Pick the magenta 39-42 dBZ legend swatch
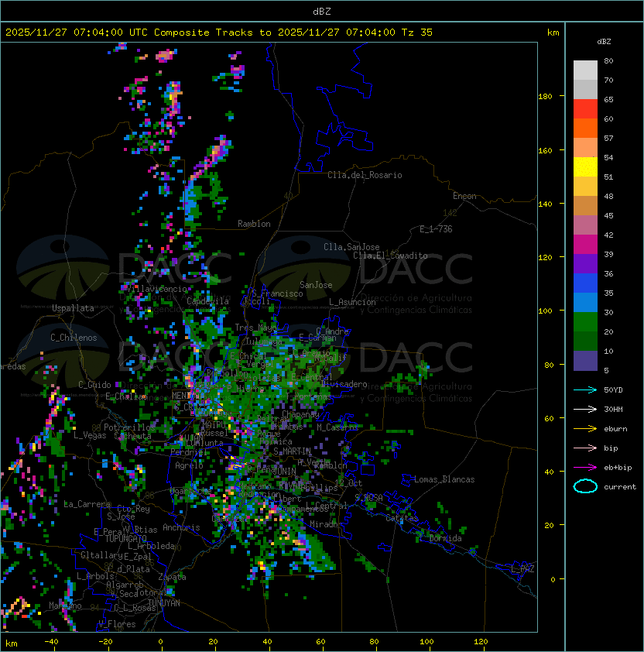Screen dimensions: 644x652 [x=585, y=245]
